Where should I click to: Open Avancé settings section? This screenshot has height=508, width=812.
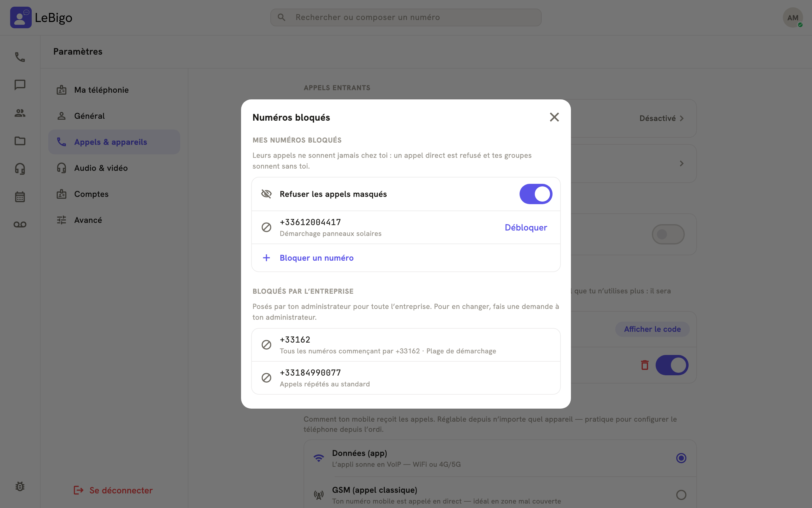point(114,220)
